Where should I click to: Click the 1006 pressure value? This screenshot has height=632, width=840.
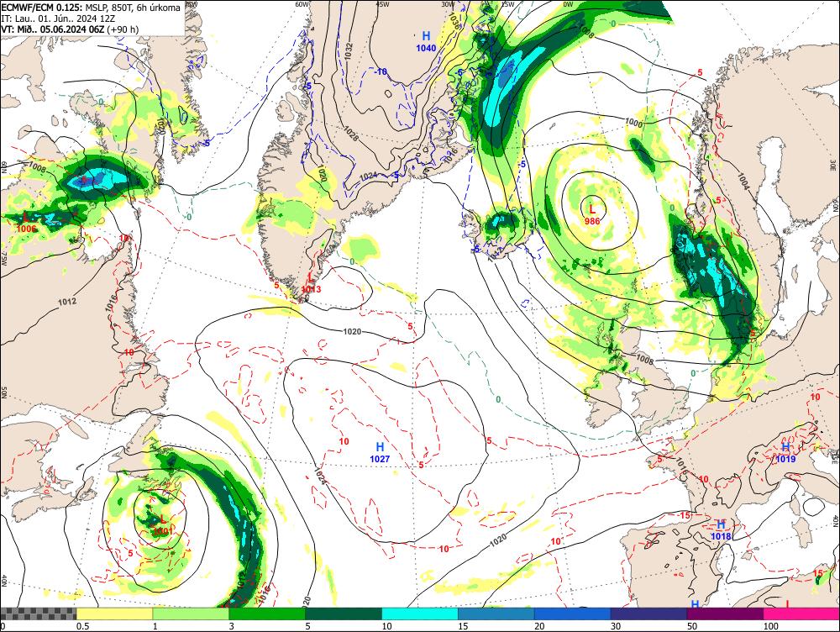[x=26, y=229]
